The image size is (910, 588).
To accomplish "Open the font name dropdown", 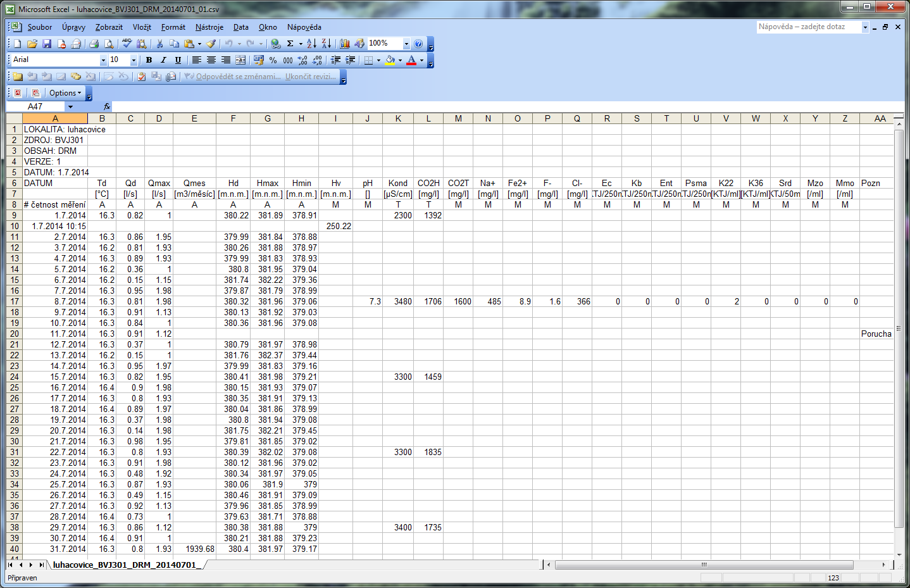I will [x=103, y=60].
